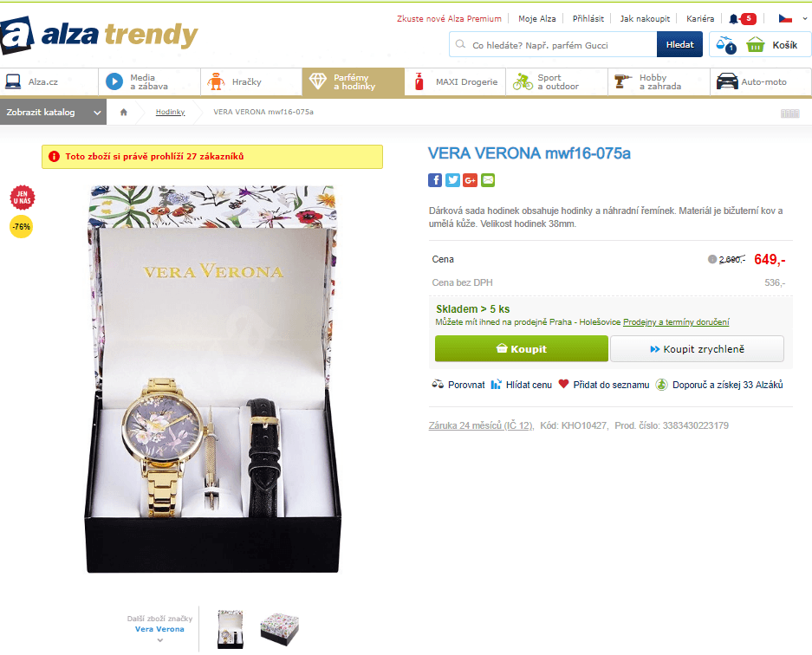
Task: Share product on Facebook icon
Action: coord(435,180)
